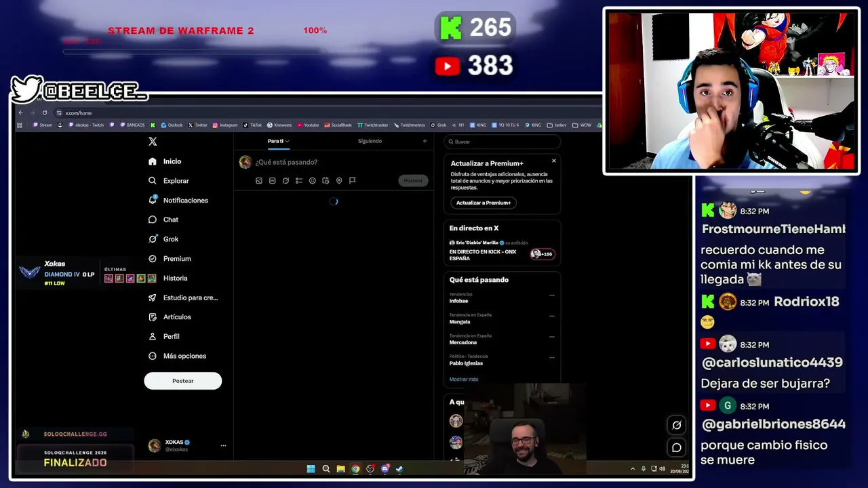Open the Youtube bookmark
The height and width of the screenshot is (488, 868).
[x=308, y=125]
